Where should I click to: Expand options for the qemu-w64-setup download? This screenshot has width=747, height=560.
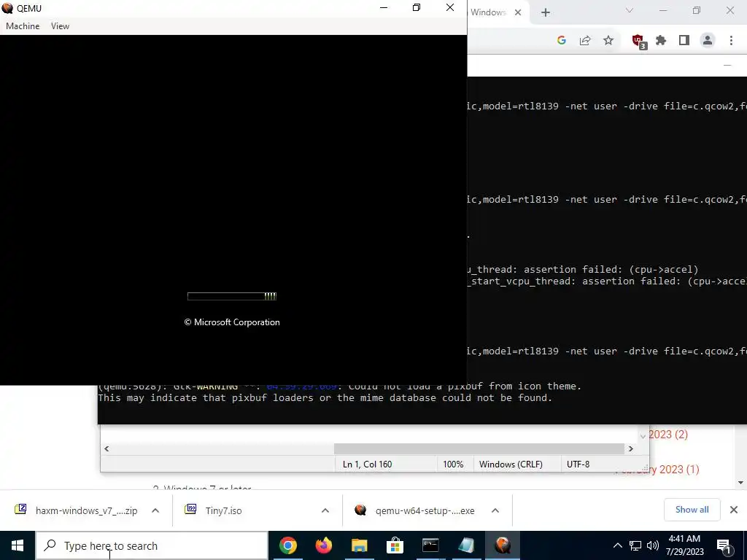[495, 510]
